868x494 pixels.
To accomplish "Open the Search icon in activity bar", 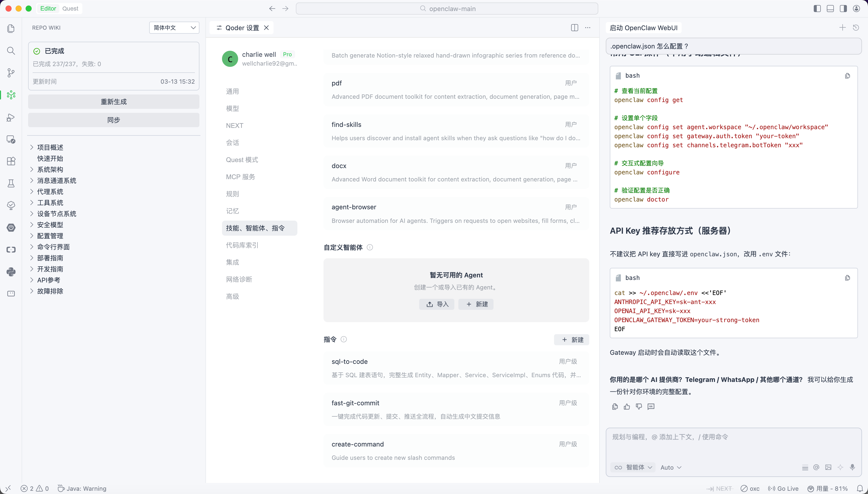I will click(x=11, y=51).
